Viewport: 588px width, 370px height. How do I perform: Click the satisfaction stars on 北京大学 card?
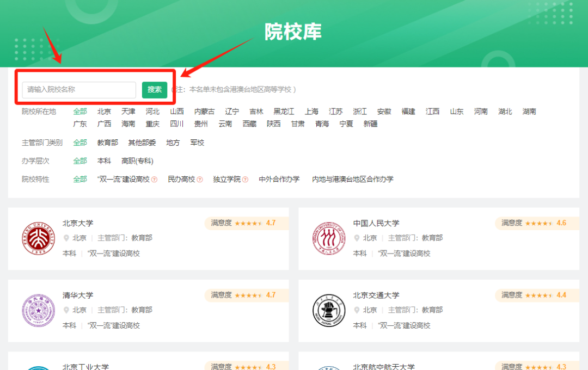click(248, 224)
